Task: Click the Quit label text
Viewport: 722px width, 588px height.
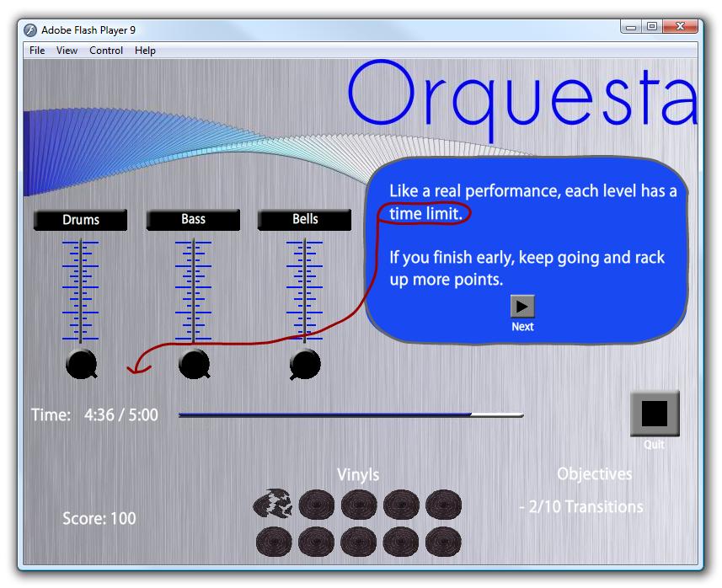Action: (654, 445)
